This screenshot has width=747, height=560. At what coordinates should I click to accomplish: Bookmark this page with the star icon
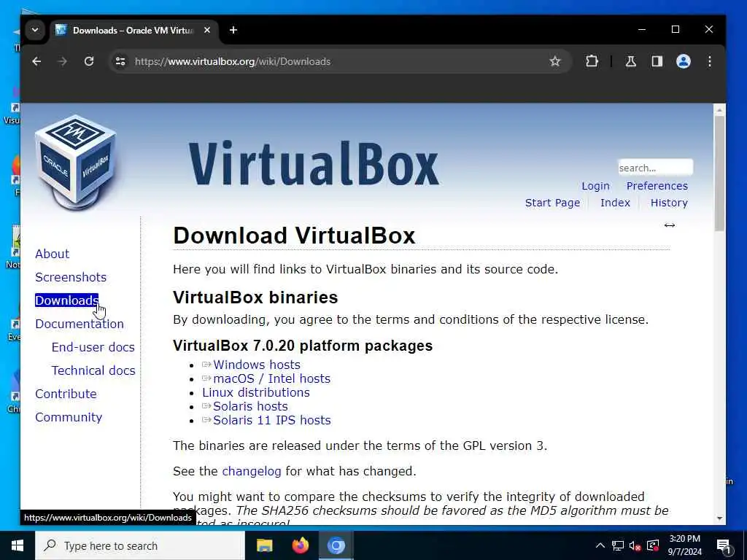tap(554, 61)
